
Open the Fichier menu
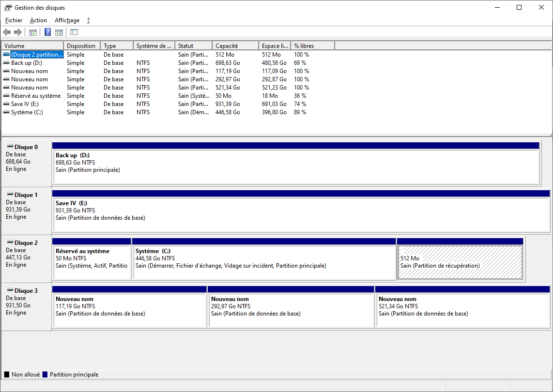click(x=14, y=20)
